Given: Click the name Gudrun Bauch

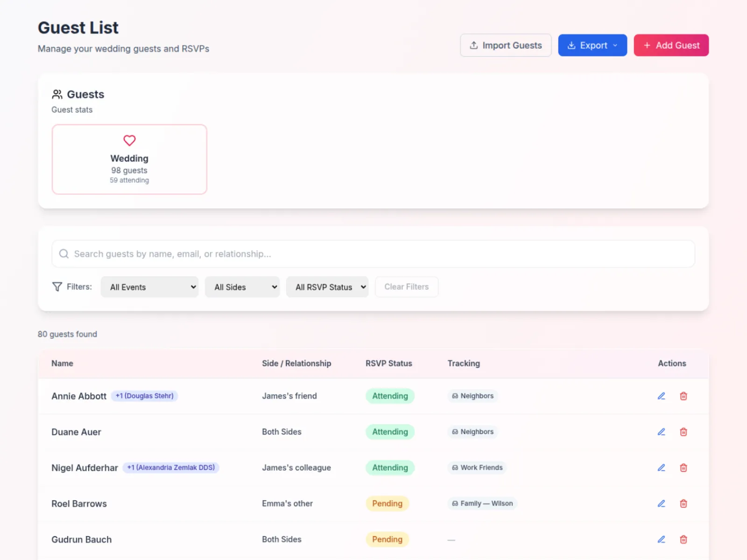Looking at the screenshot, I should (x=81, y=539).
